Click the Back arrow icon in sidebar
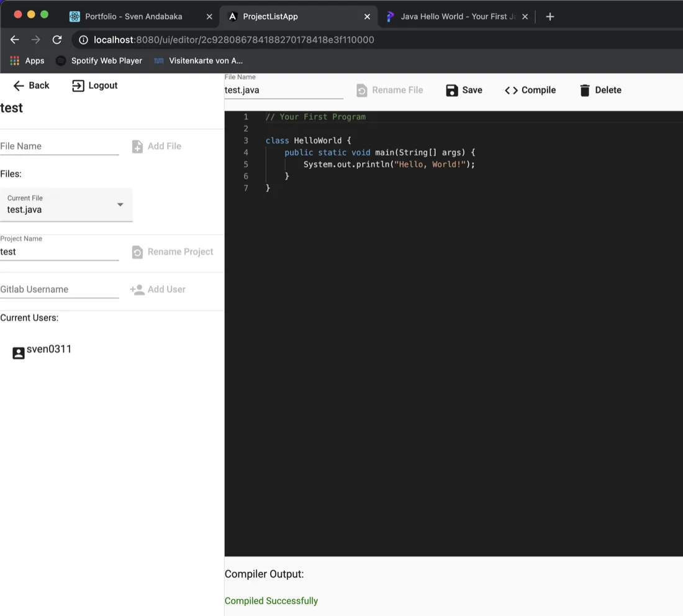Image resolution: width=683 pixels, height=616 pixels. click(x=18, y=86)
